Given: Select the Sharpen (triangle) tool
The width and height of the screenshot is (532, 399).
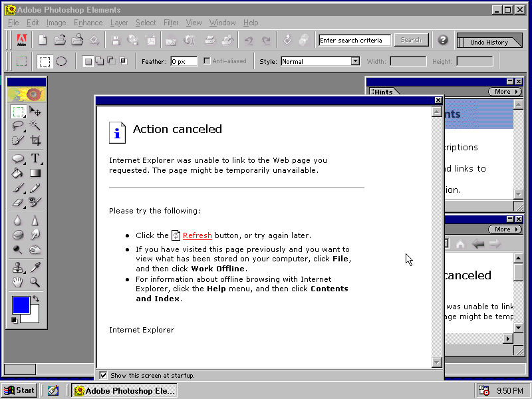Looking at the screenshot, I should click(x=35, y=221).
